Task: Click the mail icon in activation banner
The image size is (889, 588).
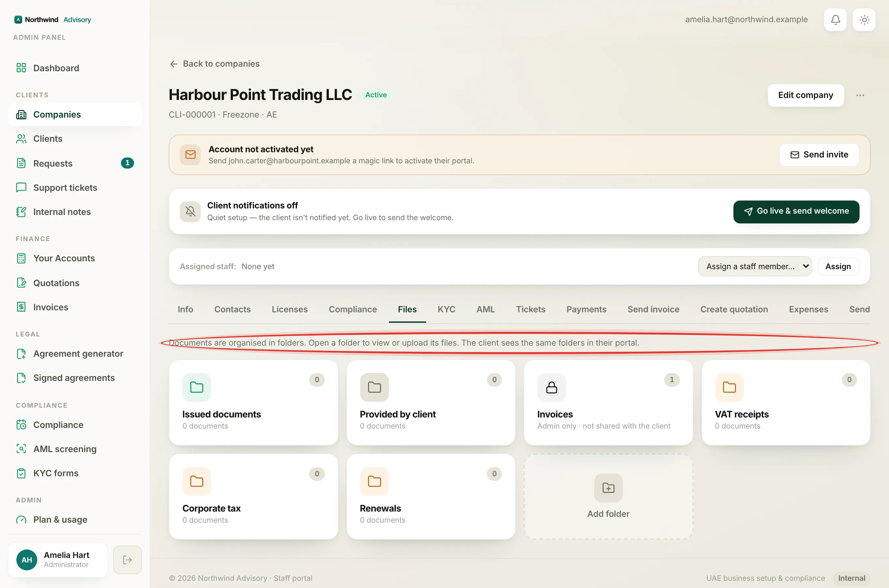Action: pos(190,155)
